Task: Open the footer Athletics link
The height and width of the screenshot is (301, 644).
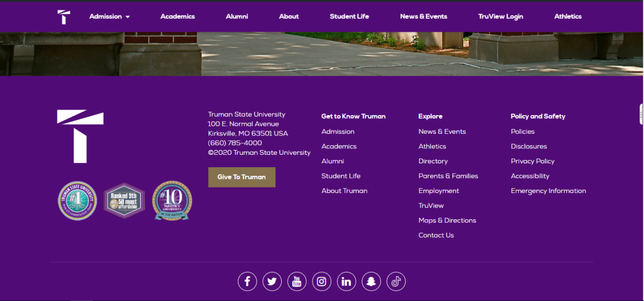Action: (433, 146)
